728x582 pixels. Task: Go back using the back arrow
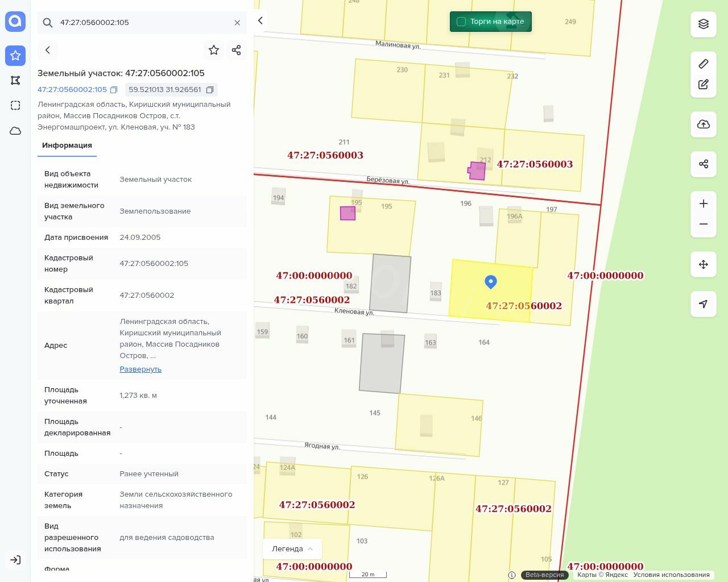[48, 50]
